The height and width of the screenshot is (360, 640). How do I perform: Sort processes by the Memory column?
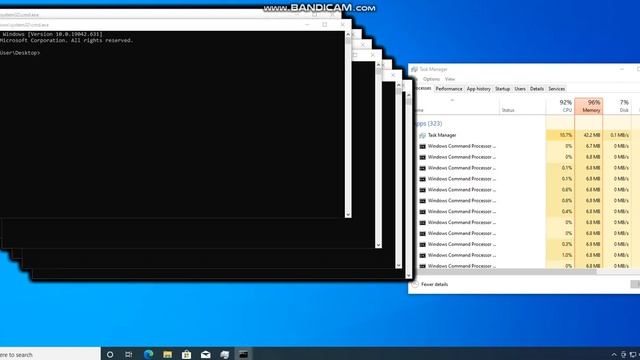point(589,106)
